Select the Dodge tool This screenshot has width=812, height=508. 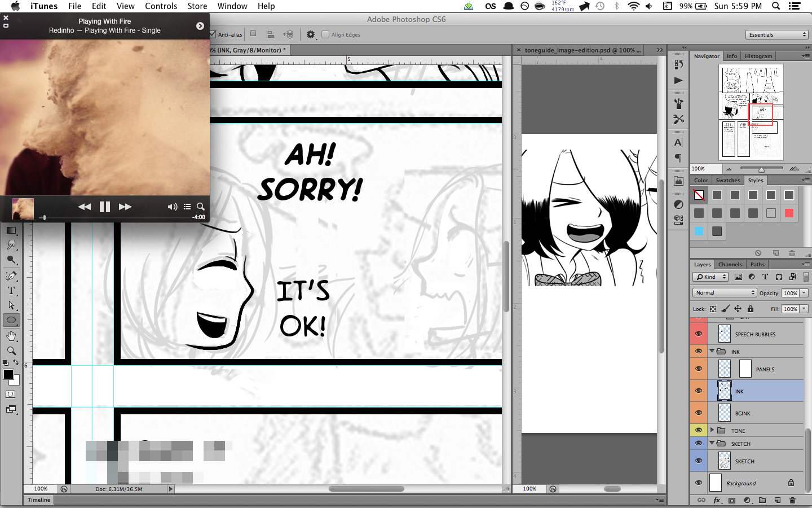coord(11,260)
